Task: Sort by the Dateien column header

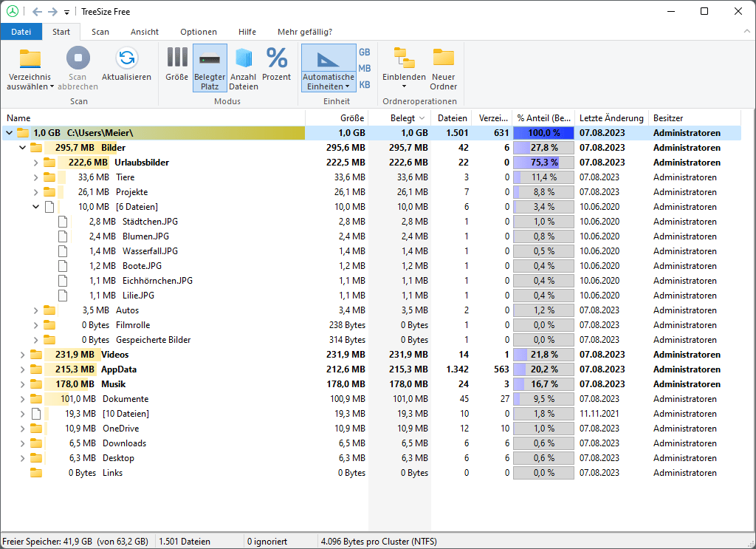Action: click(x=452, y=118)
